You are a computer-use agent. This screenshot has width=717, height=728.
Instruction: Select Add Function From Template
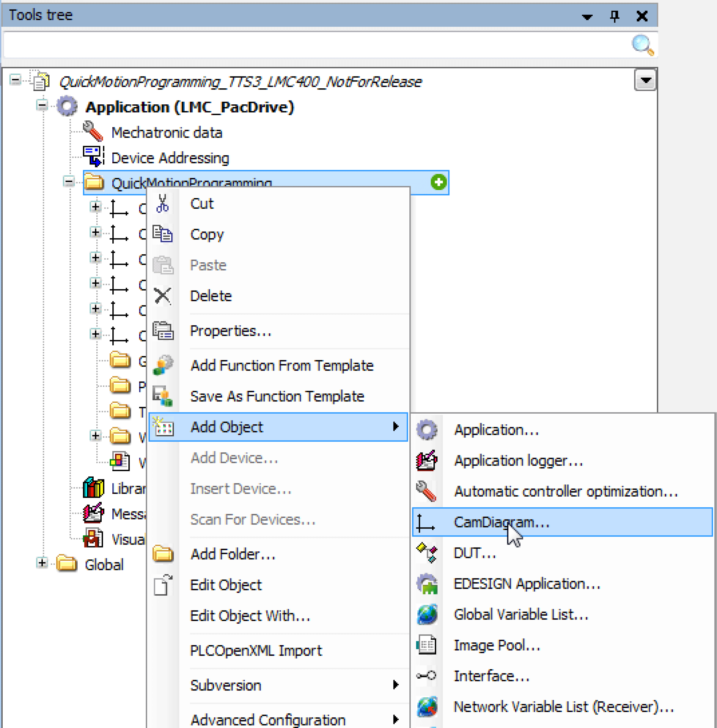coord(278,366)
